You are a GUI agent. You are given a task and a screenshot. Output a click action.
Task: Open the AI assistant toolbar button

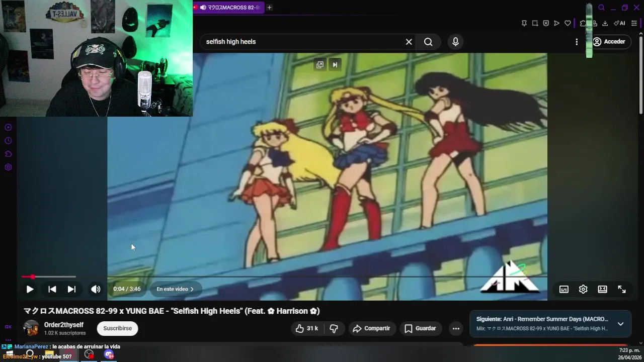pos(619,23)
